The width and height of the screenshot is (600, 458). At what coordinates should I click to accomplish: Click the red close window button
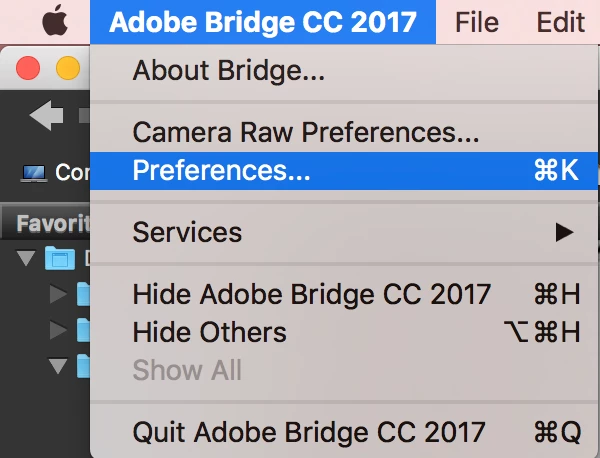coord(28,68)
